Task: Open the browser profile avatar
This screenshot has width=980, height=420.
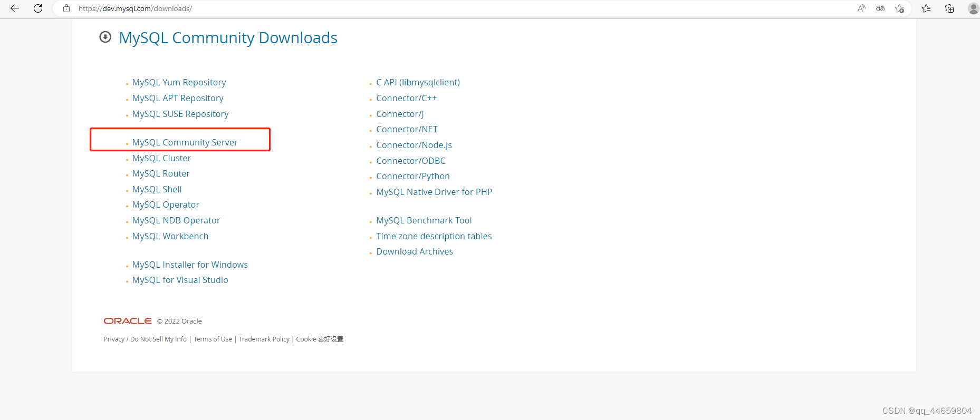Action: (x=974, y=8)
